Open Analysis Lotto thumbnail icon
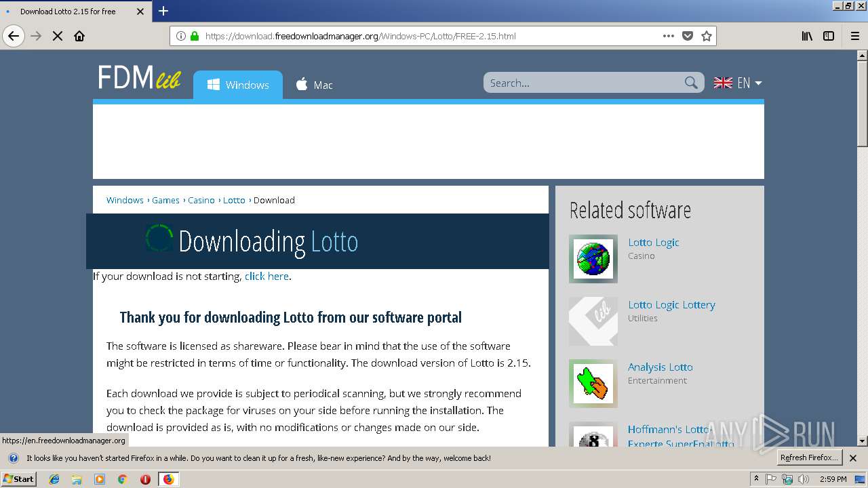The width and height of the screenshot is (868, 488). point(593,384)
